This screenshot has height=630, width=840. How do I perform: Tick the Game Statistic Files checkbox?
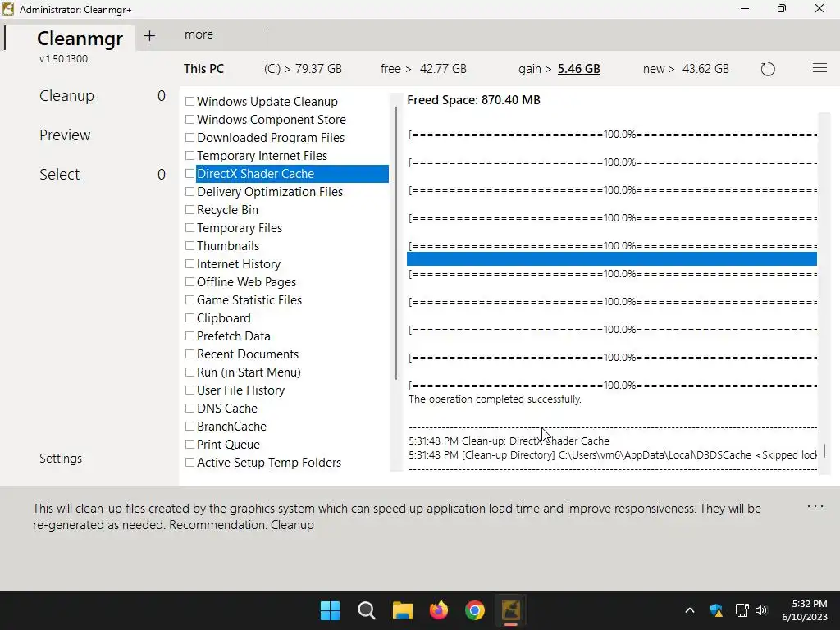pos(189,300)
